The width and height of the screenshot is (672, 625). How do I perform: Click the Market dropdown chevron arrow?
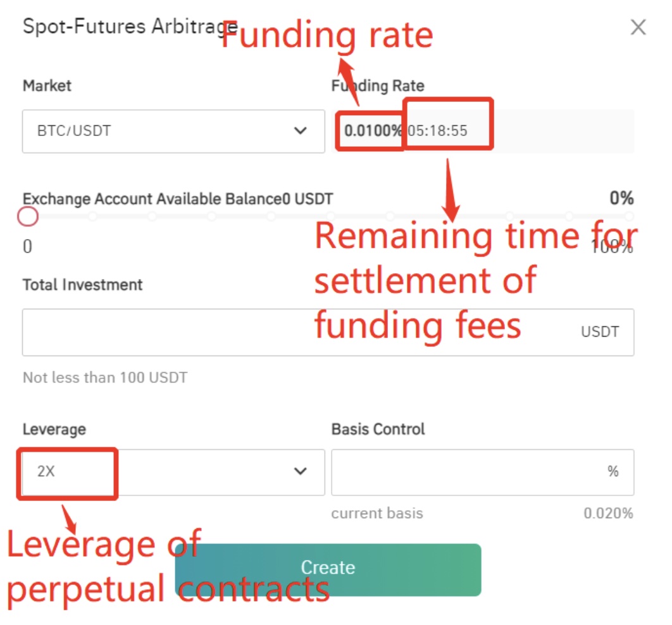[x=301, y=131]
